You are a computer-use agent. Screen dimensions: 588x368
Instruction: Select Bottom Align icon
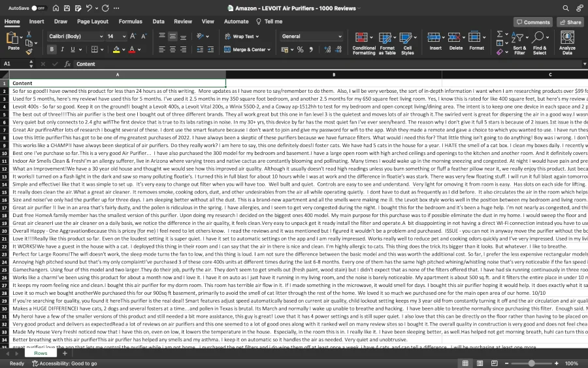[183, 36]
